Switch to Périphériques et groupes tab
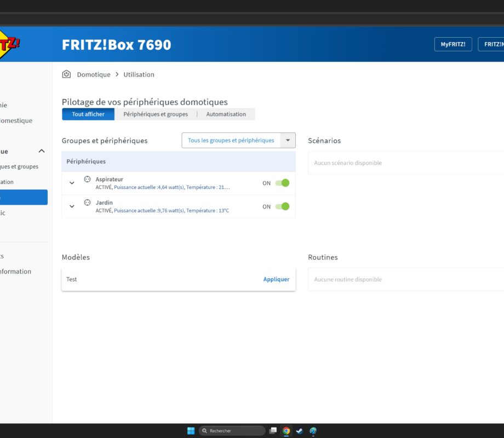Viewport: 504px width, 438px height. (x=156, y=114)
